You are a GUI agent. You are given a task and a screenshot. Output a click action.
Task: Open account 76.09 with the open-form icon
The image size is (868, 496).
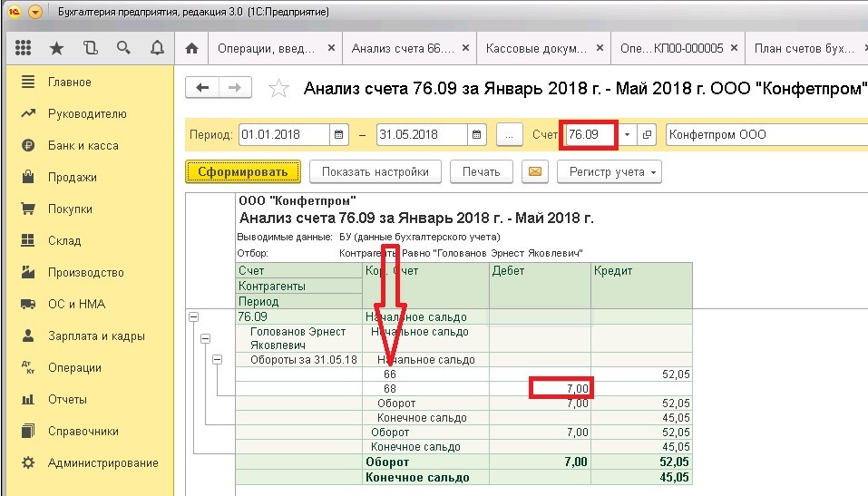pos(647,134)
